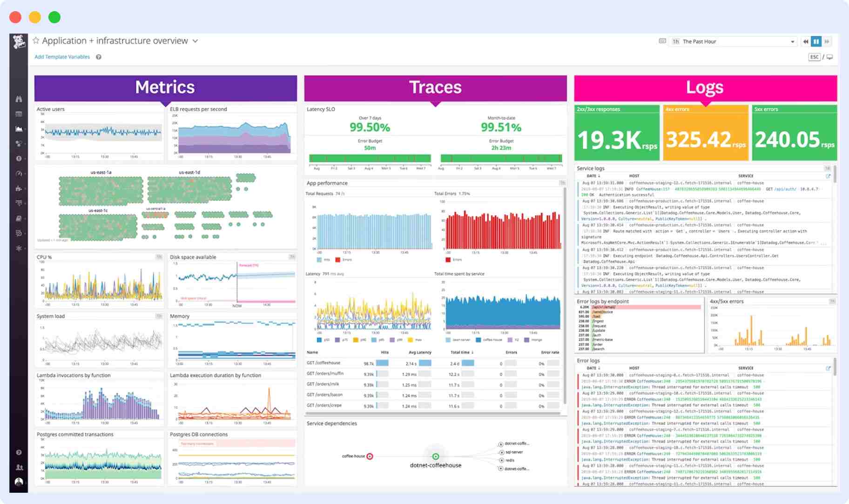Click the Add Template Variables link

pyautogui.click(x=62, y=56)
